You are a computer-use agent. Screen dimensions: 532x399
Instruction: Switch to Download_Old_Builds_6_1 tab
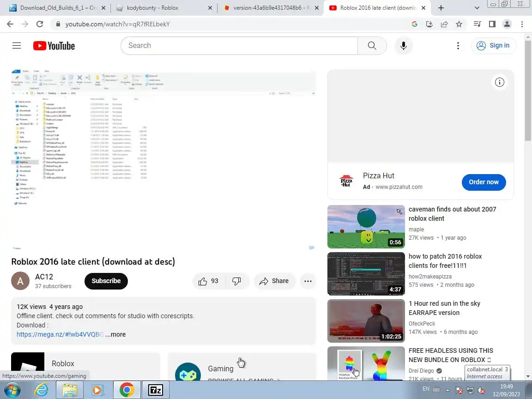57,8
